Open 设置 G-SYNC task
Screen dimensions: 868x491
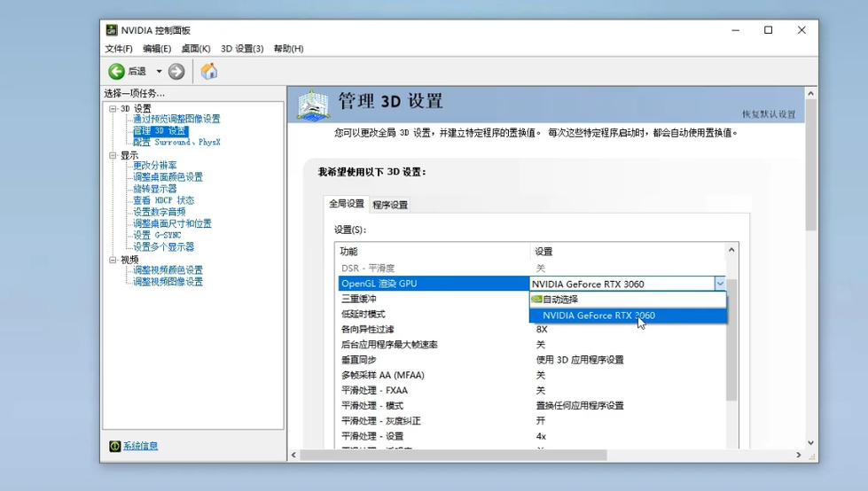pos(157,235)
